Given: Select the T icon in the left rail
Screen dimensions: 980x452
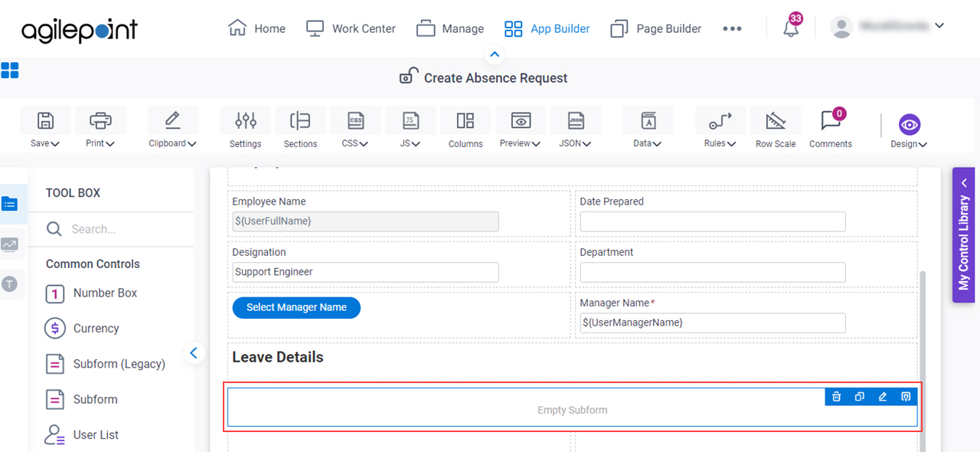Looking at the screenshot, I should 9,284.
